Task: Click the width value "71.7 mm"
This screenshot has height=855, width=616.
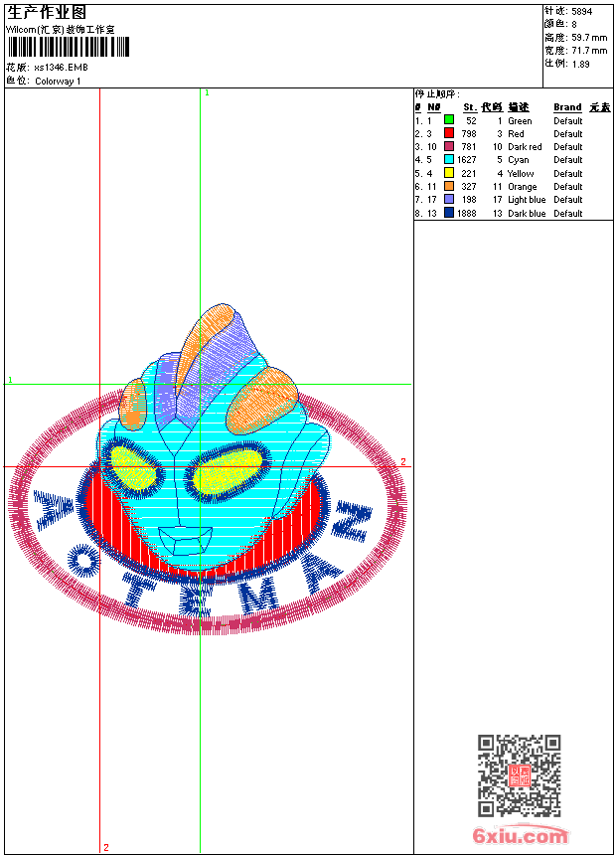Action: click(x=589, y=51)
